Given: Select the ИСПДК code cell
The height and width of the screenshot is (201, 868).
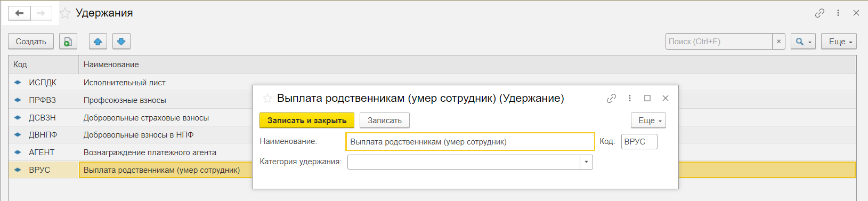Looking at the screenshot, I should click(43, 83).
